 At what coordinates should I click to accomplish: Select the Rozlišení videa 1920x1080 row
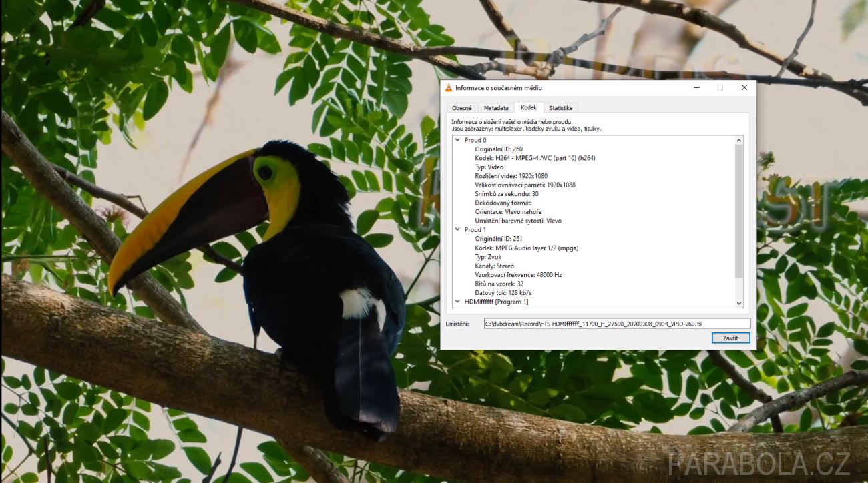pyautogui.click(x=511, y=176)
